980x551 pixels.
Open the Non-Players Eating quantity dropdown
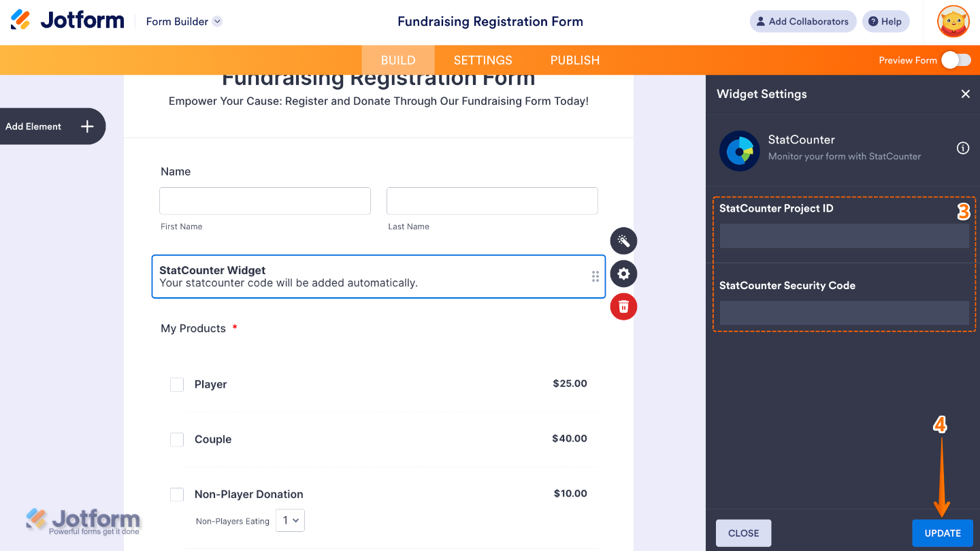[290, 520]
